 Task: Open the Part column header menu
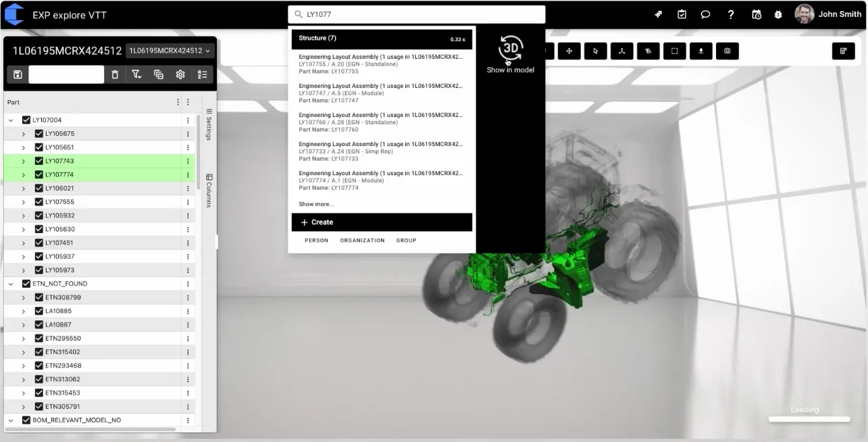tap(178, 102)
